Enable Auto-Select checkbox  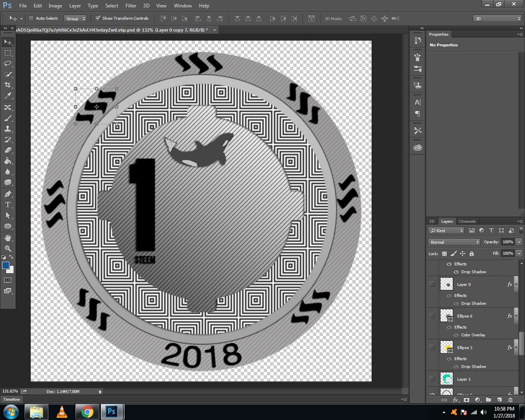pyautogui.click(x=31, y=18)
